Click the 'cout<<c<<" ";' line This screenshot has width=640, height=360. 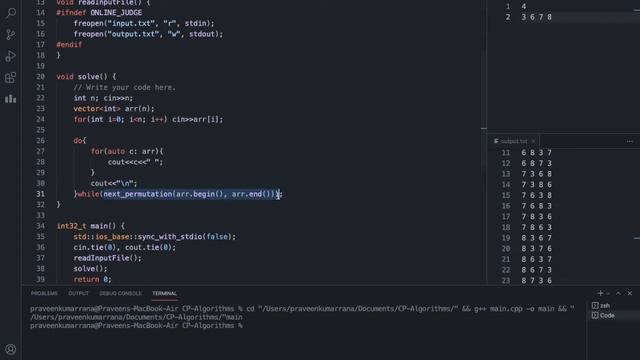(x=135, y=162)
